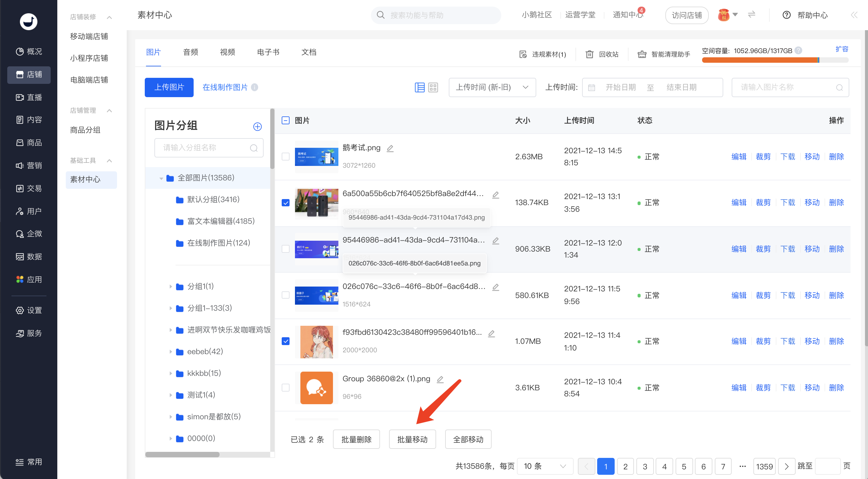The image size is (868, 479).
Task: Click the 上传图片 button
Action: [169, 87]
